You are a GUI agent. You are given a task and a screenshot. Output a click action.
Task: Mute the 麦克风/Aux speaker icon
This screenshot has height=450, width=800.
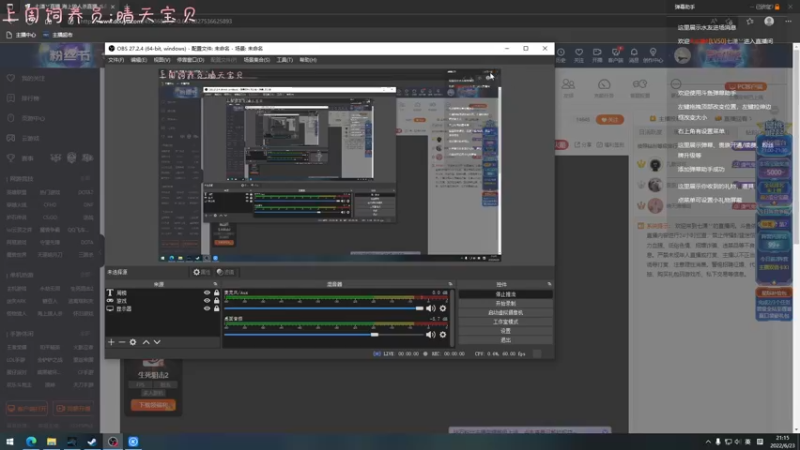pyautogui.click(x=431, y=308)
